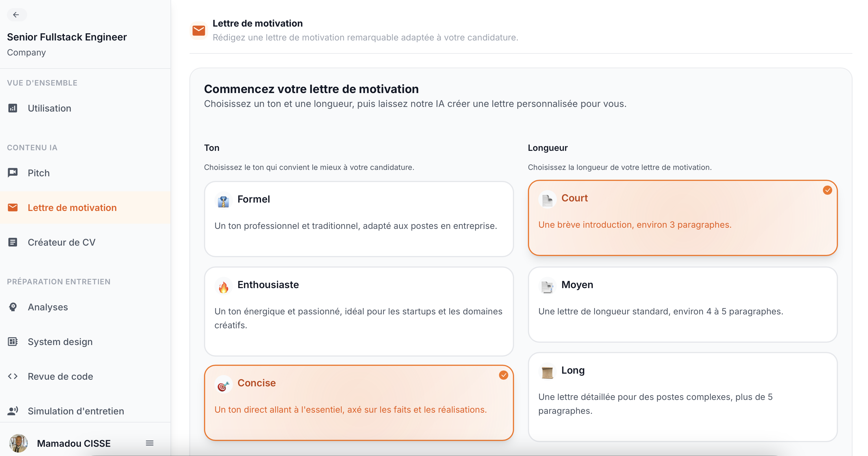This screenshot has width=868, height=456.
Task: Open the Senior Fullstack Engineer overview
Action: click(x=66, y=37)
